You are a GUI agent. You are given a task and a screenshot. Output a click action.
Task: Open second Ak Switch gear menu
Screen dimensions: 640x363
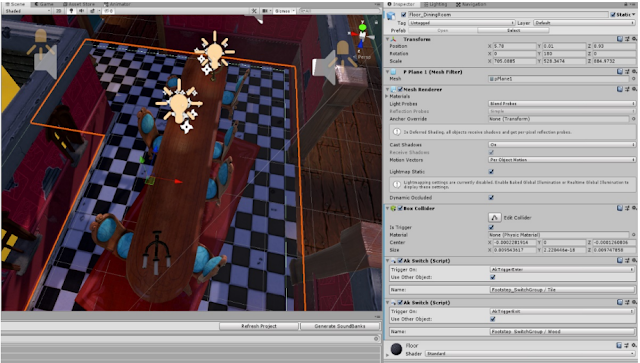pyautogui.click(x=634, y=303)
